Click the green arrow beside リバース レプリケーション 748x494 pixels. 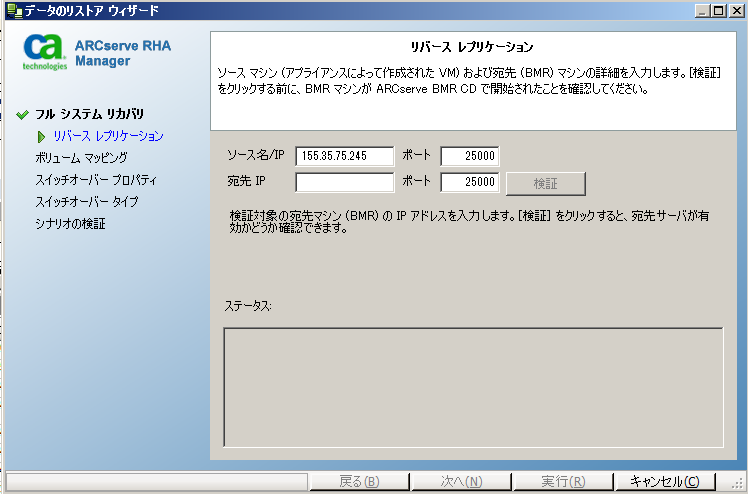point(41,137)
